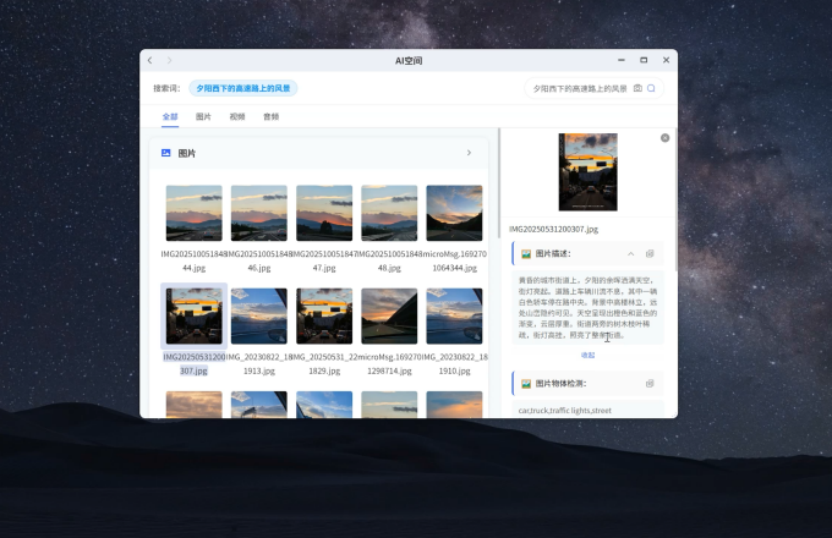This screenshot has height=538, width=832.
Task: Switch to the 图片 tab
Action: pyautogui.click(x=203, y=117)
